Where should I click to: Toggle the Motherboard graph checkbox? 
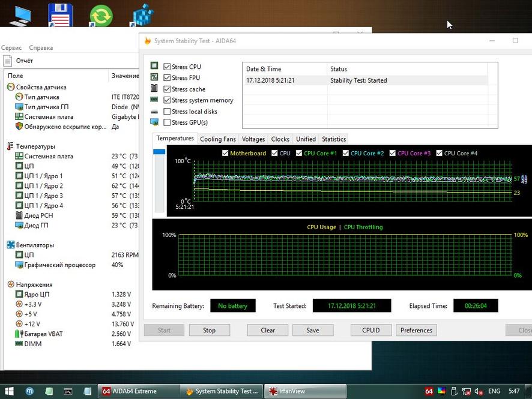(225, 153)
